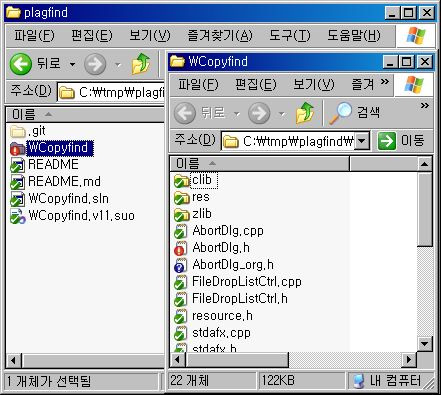Click the 122KB status bar entry

tap(302, 380)
